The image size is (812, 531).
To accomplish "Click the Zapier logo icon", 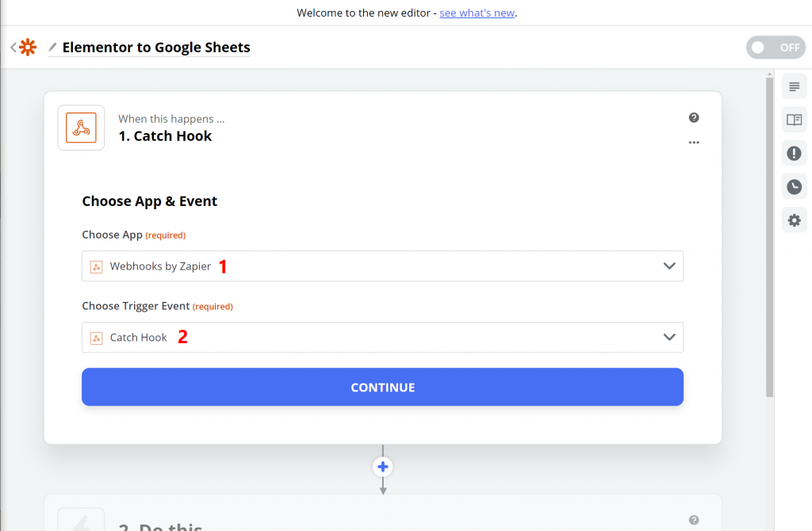I will coord(28,48).
